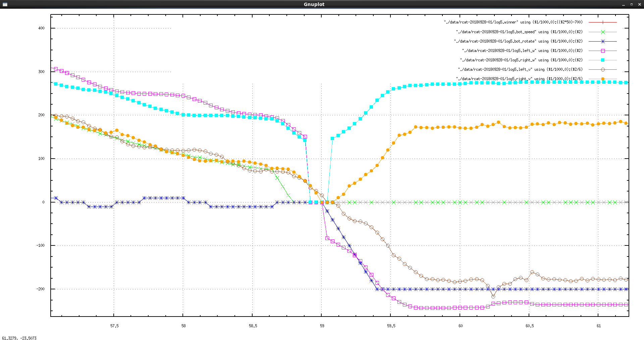Click the x-axis label 60.5
Image resolution: width=644 pixels, height=340 pixels.
tap(530, 326)
